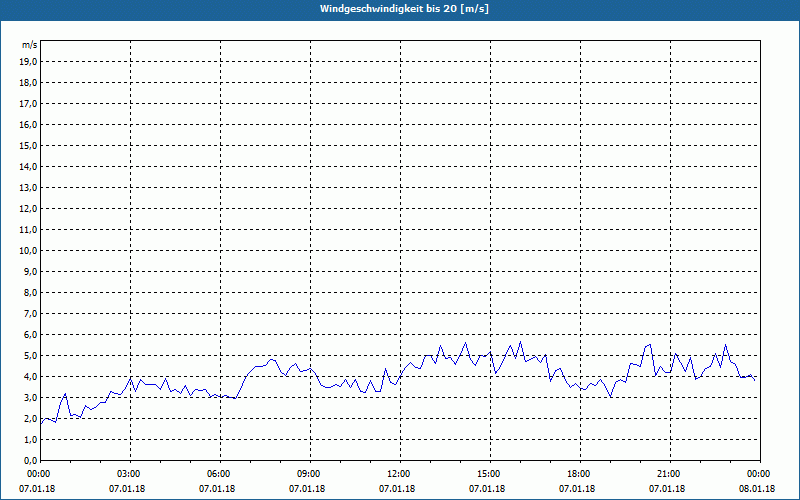Pick the 12:00 x-axis time label
This screenshot has width=800, height=500.
pyautogui.click(x=400, y=474)
